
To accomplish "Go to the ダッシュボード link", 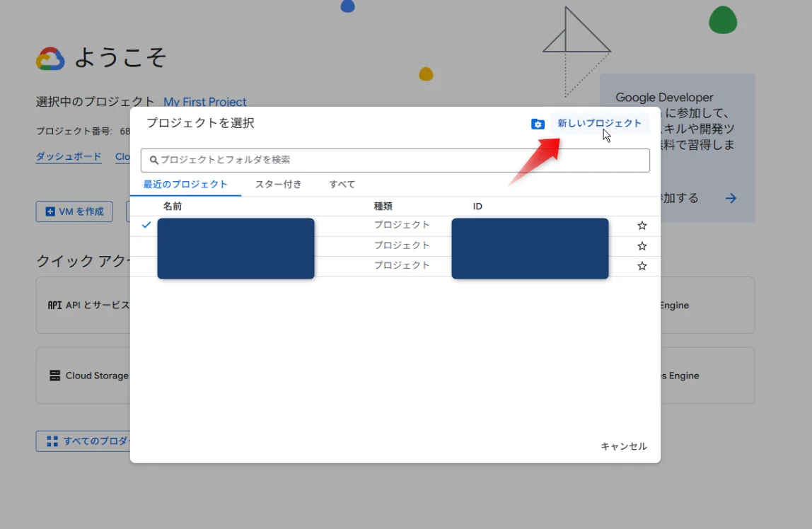I will pos(69,157).
